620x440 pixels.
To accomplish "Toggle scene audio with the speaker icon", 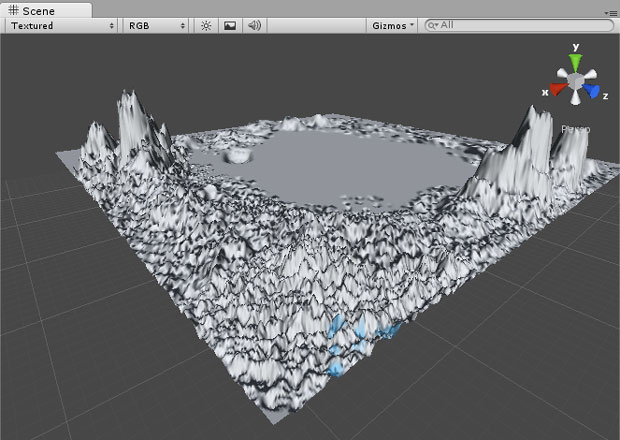I will coord(254,25).
